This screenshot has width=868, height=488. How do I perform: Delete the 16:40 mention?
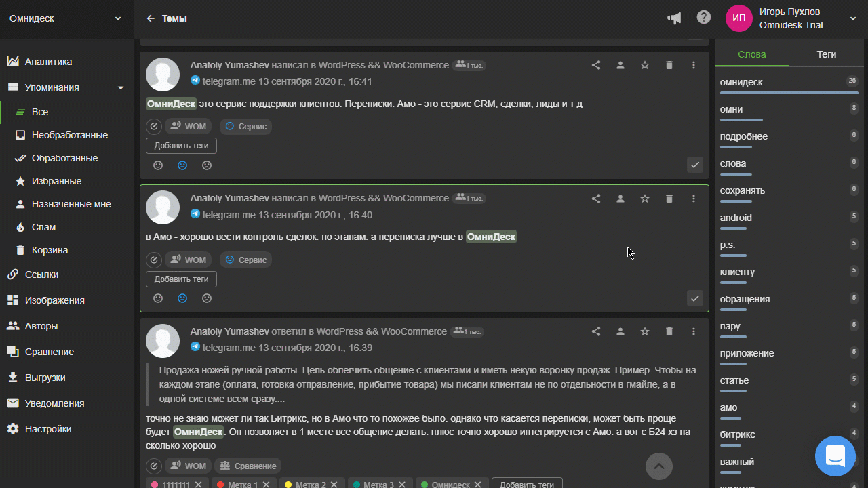tap(669, 199)
